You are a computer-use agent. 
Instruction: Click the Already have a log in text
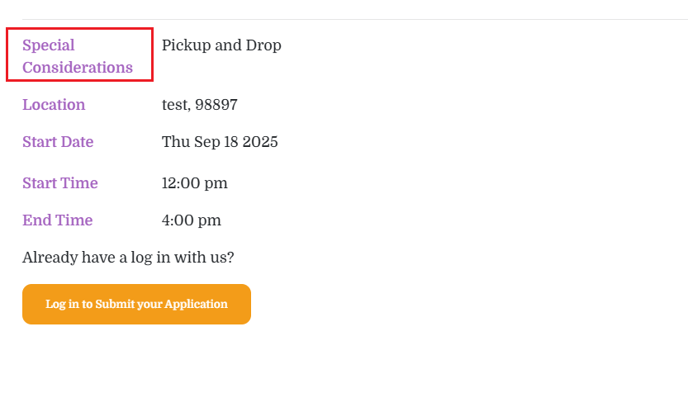point(128,258)
